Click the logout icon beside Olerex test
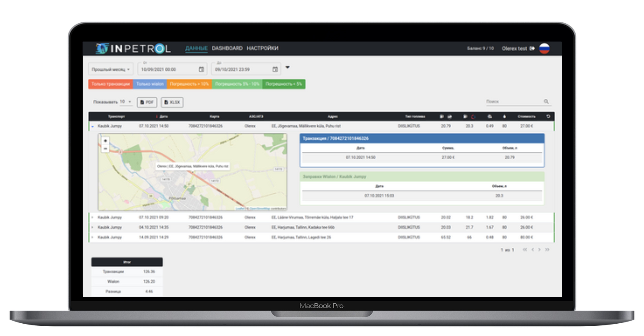 [532, 48]
